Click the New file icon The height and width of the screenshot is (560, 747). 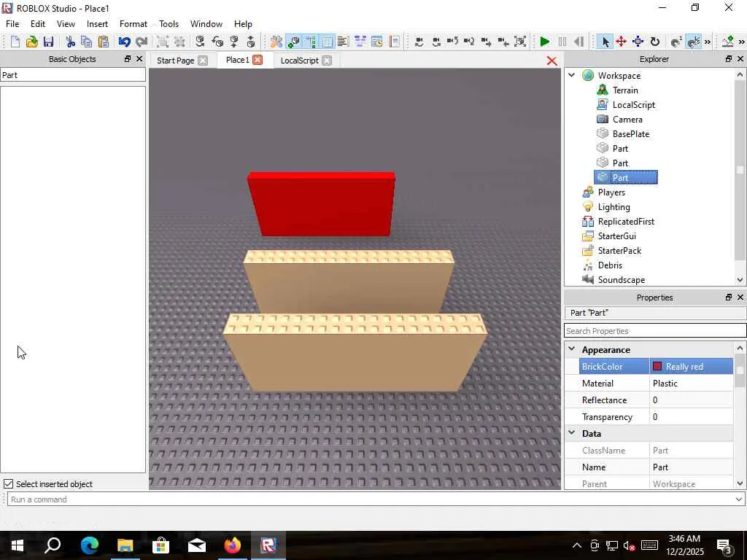click(15, 42)
